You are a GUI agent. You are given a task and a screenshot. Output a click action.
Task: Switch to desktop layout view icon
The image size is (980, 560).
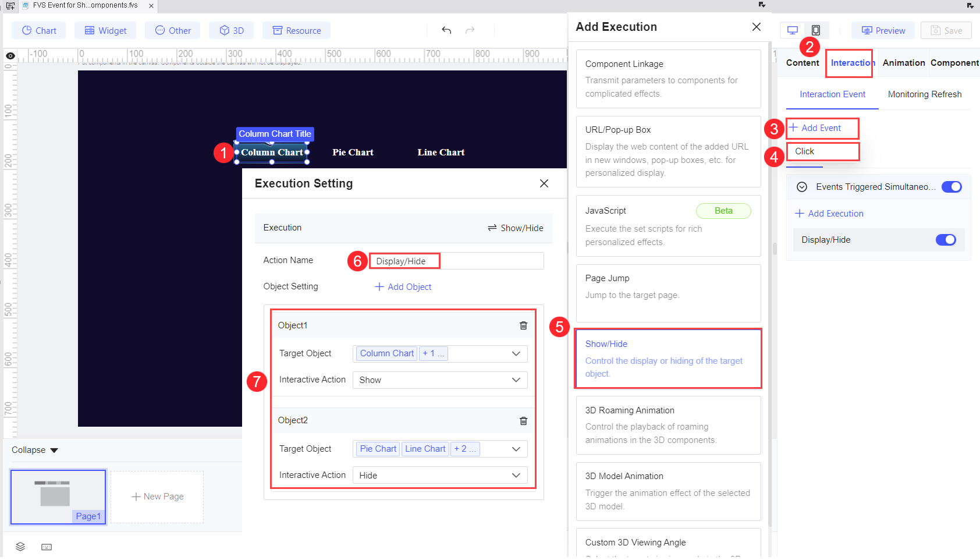click(x=793, y=30)
